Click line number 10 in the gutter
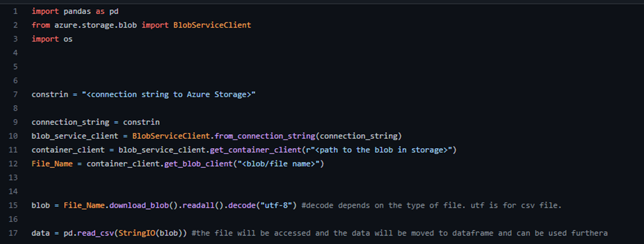644x244 pixels. [13, 136]
